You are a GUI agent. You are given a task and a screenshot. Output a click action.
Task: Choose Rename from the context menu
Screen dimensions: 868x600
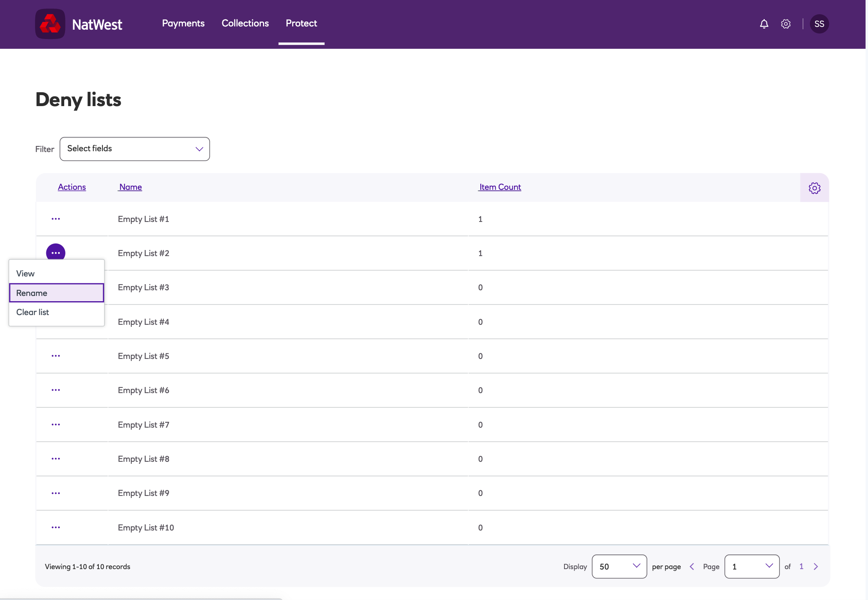pyautogui.click(x=56, y=293)
